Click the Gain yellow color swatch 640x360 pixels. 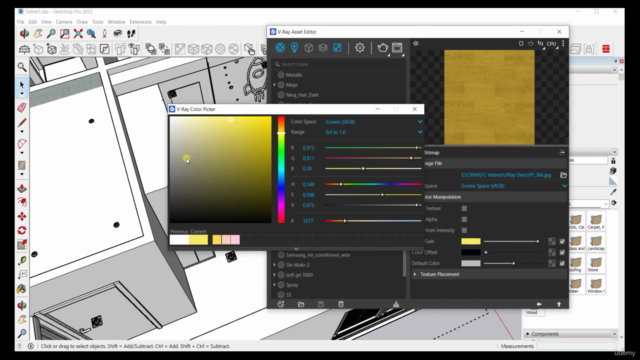click(x=471, y=241)
